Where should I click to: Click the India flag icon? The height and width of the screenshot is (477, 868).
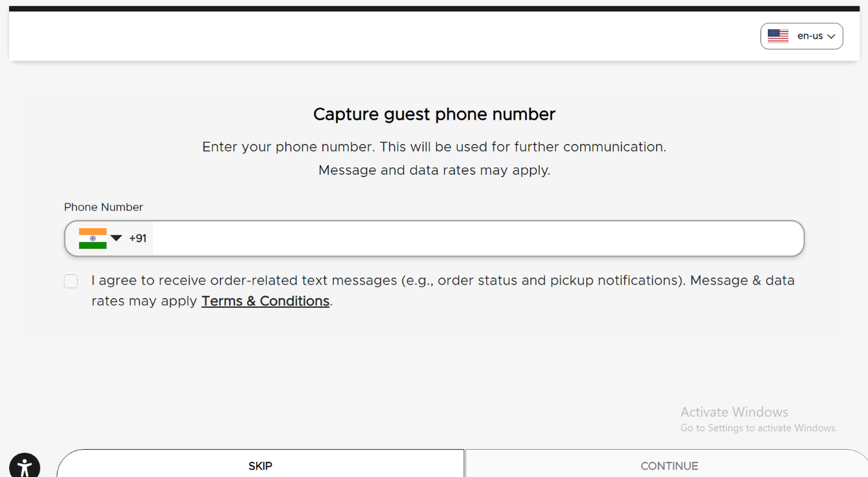[93, 238]
